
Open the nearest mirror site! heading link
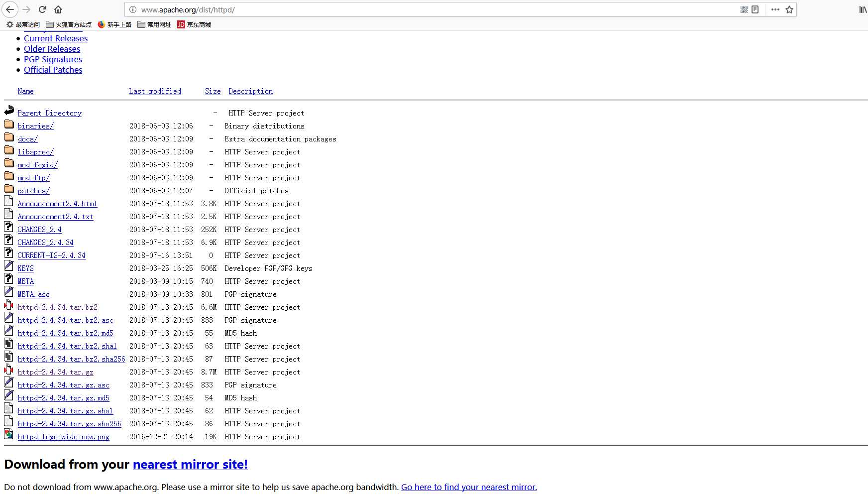pyautogui.click(x=190, y=464)
